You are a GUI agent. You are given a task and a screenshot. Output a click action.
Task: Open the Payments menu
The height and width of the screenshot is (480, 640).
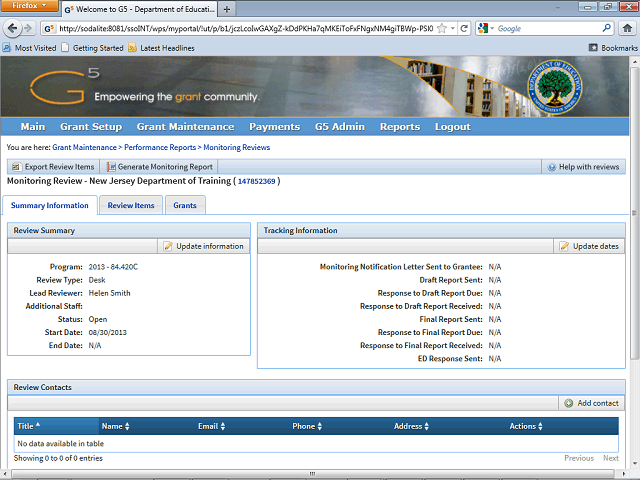click(x=275, y=127)
